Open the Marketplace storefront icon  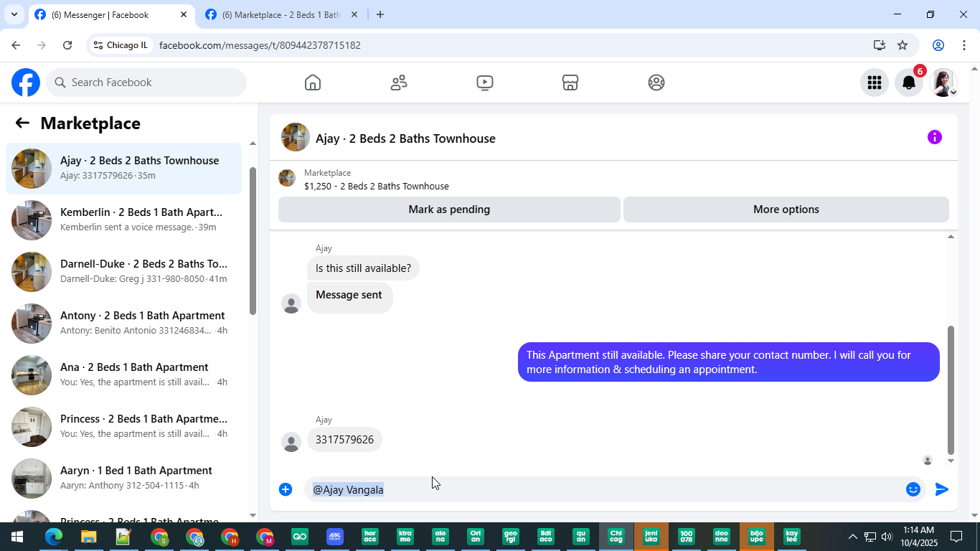[570, 83]
